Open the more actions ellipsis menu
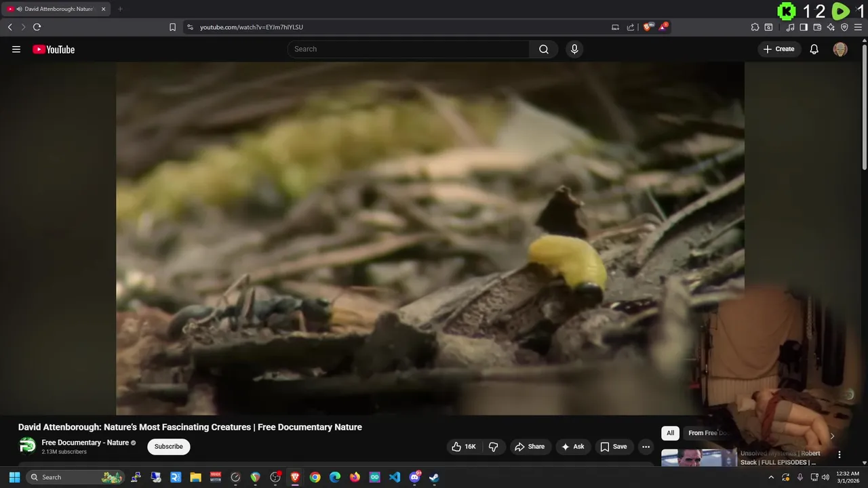This screenshot has height=488, width=868. pyautogui.click(x=646, y=447)
